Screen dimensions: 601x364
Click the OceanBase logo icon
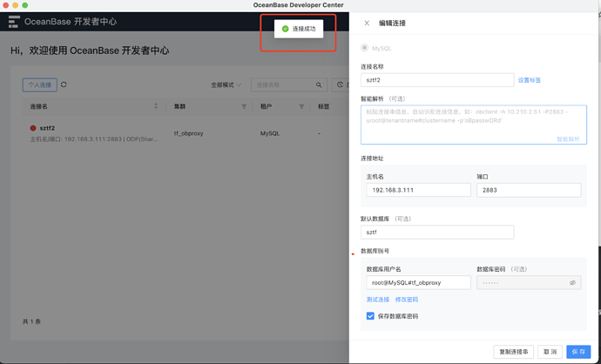[14, 22]
